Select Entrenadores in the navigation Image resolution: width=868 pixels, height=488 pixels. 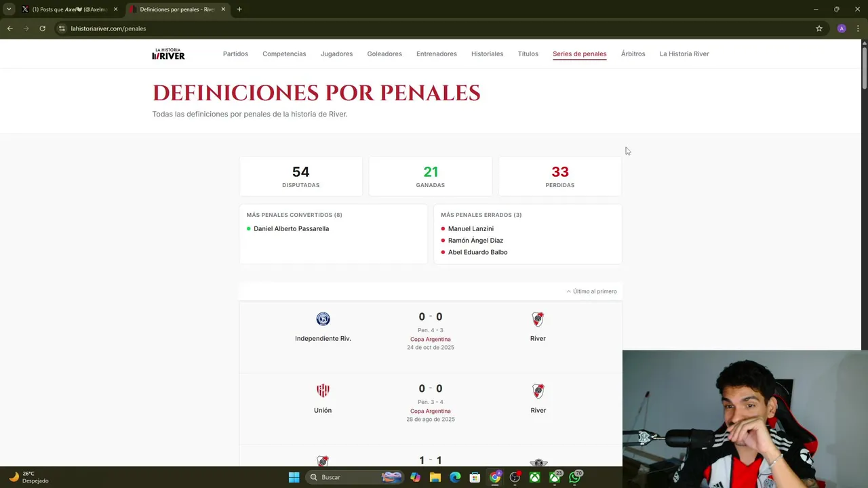(437, 54)
